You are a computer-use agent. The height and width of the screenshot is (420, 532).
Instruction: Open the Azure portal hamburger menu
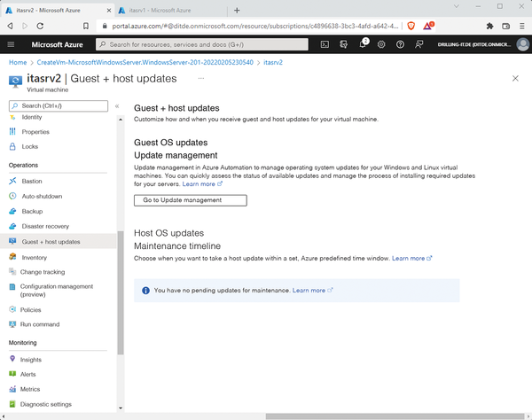(x=11, y=44)
